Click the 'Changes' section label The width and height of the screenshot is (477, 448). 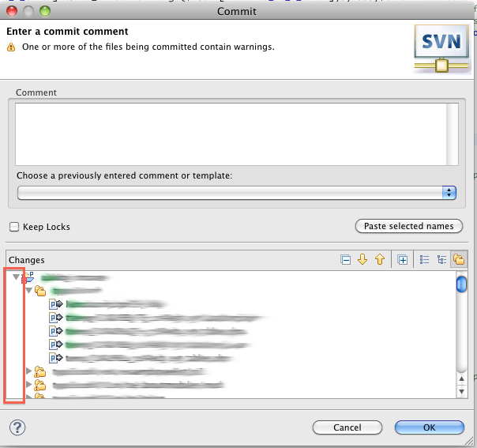pyautogui.click(x=27, y=260)
